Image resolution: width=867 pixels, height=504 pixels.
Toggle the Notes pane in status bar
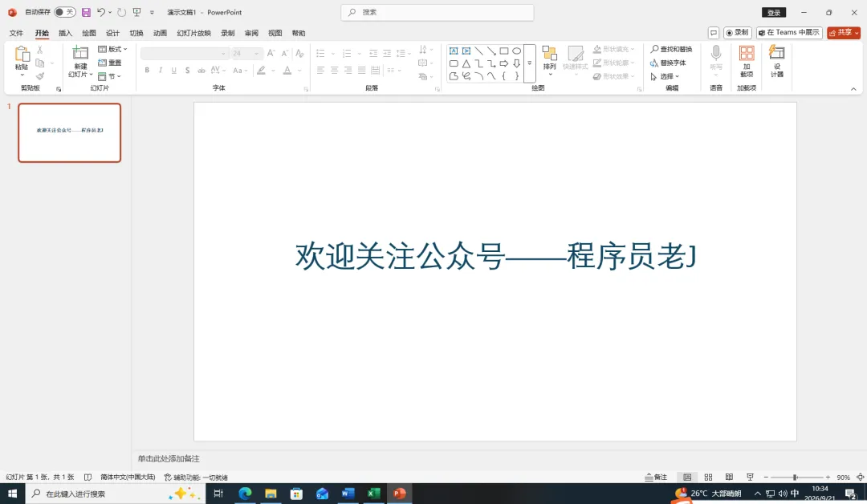[656, 477]
